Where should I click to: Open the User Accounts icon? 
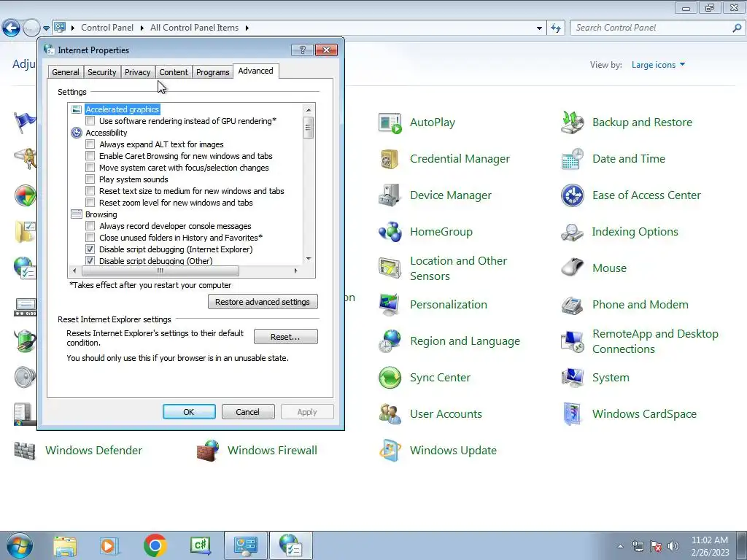coord(390,414)
